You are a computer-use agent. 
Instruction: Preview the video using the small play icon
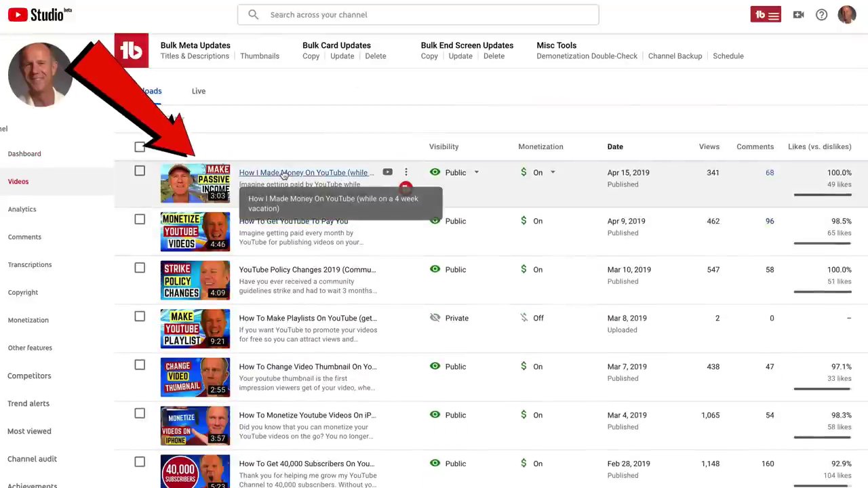pyautogui.click(x=387, y=172)
